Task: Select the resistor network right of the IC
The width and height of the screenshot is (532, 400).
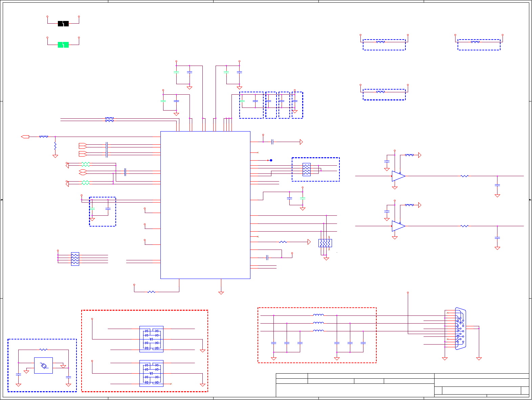Action: [325, 243]
